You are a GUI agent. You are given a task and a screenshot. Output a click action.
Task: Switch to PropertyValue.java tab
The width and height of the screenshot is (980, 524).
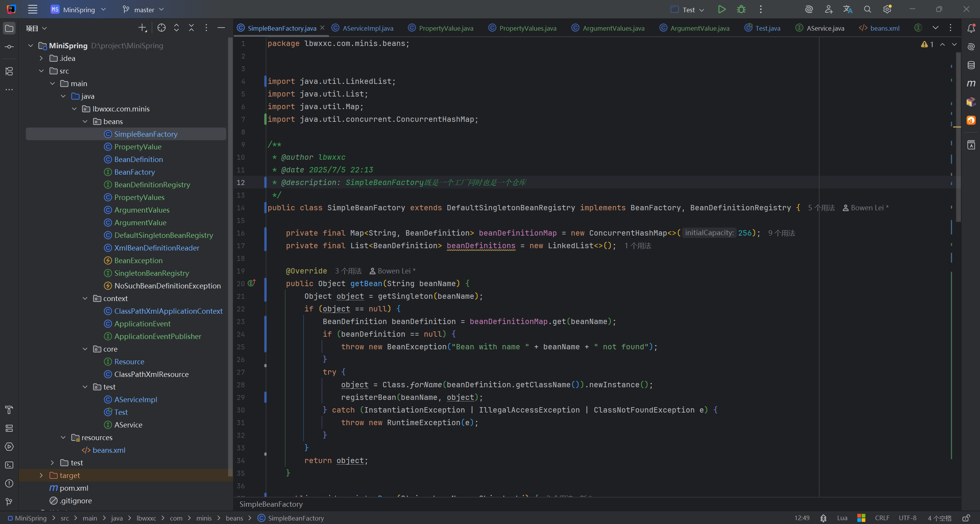(x=441, y=28)
